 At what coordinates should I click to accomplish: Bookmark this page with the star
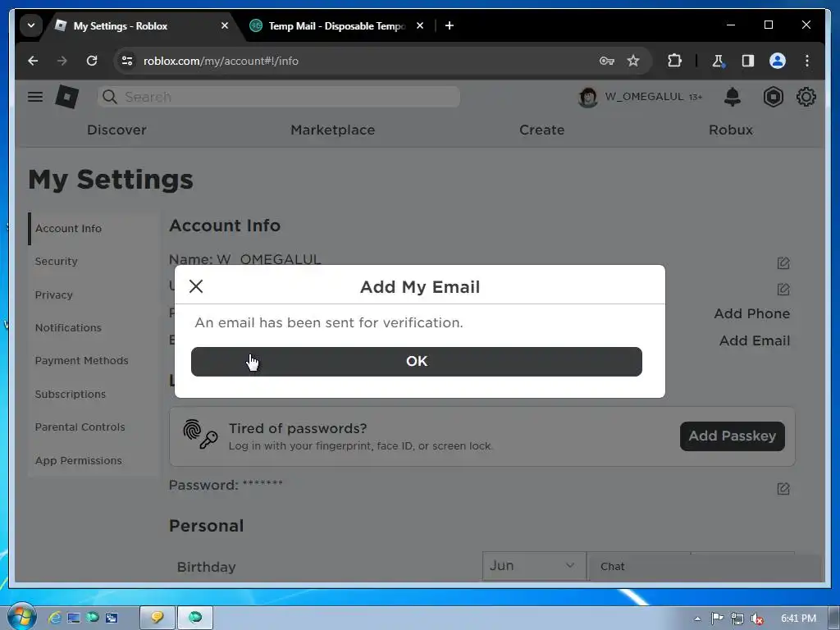[x=633, y=61]
